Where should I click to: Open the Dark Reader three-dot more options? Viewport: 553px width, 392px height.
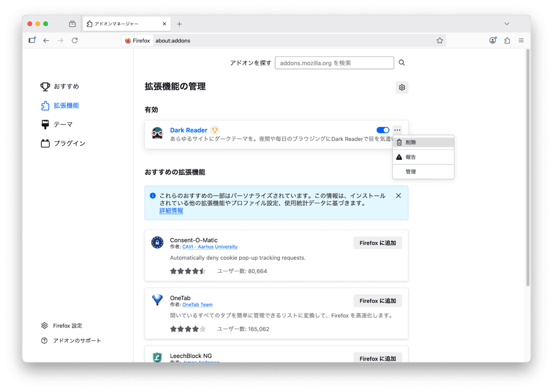pyautogui.click(x=397, y=130)
